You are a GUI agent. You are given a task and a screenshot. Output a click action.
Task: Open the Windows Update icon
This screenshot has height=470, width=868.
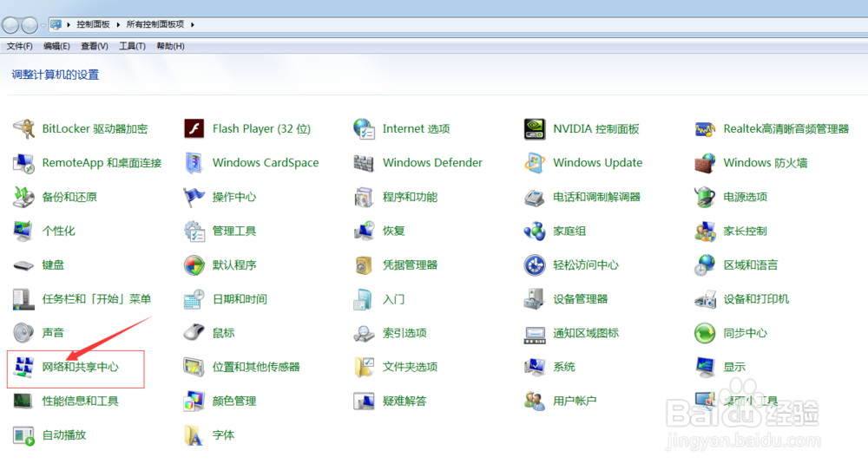pos(534,163)
